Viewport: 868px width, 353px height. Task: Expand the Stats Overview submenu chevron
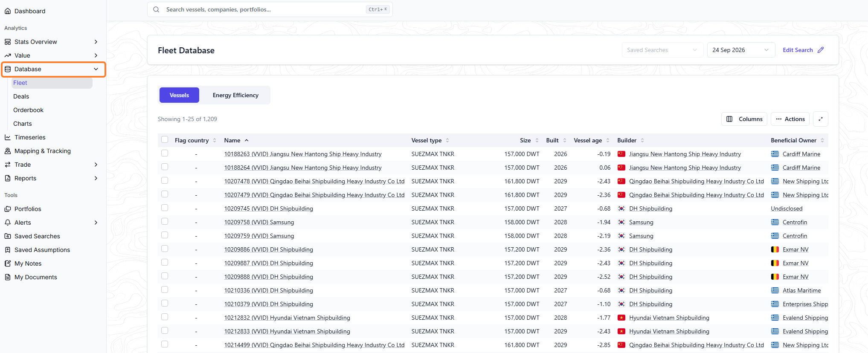click(96, 42)
